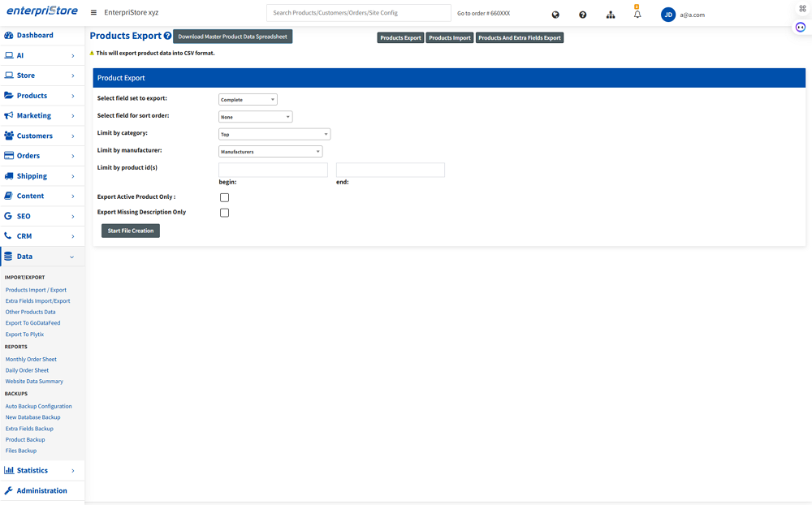Open the sort order field dropdown
Image resolution: width=812 pixels, height=505 pixels.
tap(255, 117)
